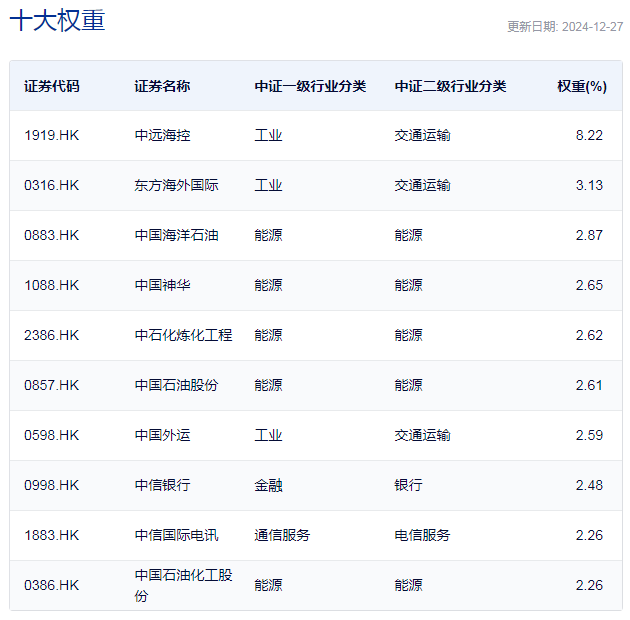Select stock code 0998.HK

pyautogui.click(x=51, y=485)
